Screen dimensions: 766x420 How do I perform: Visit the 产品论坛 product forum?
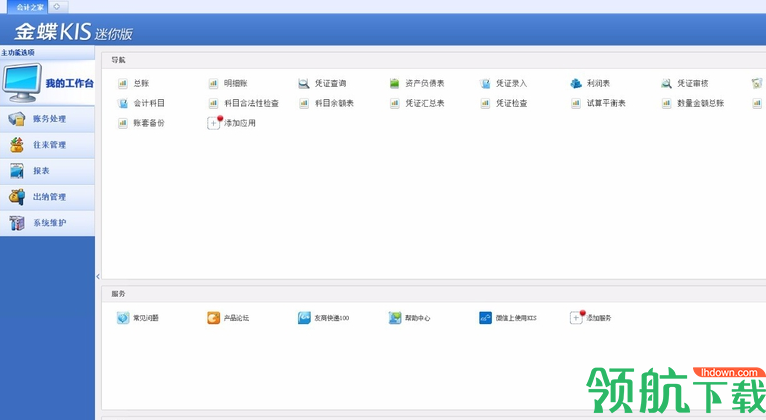click(x=228, y=318)
